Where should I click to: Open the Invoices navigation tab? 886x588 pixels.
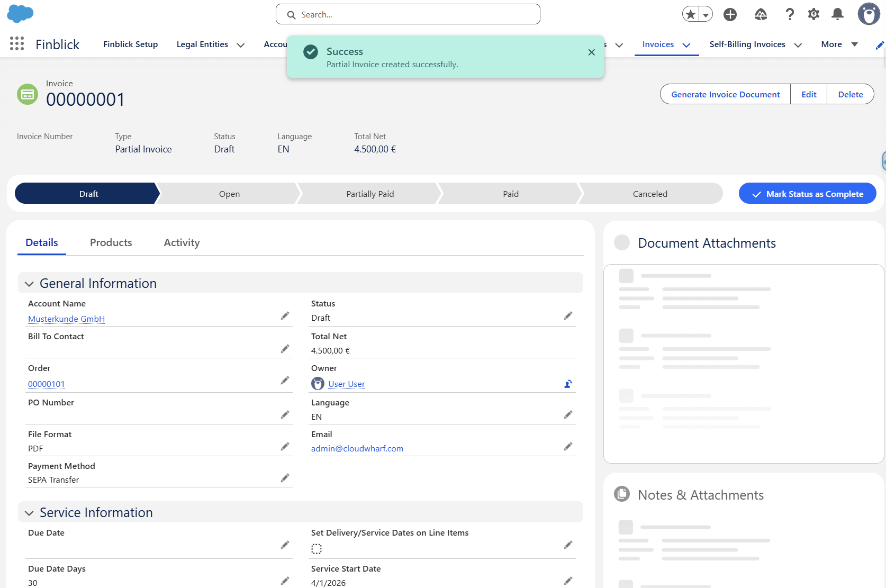tap(658, 44)
